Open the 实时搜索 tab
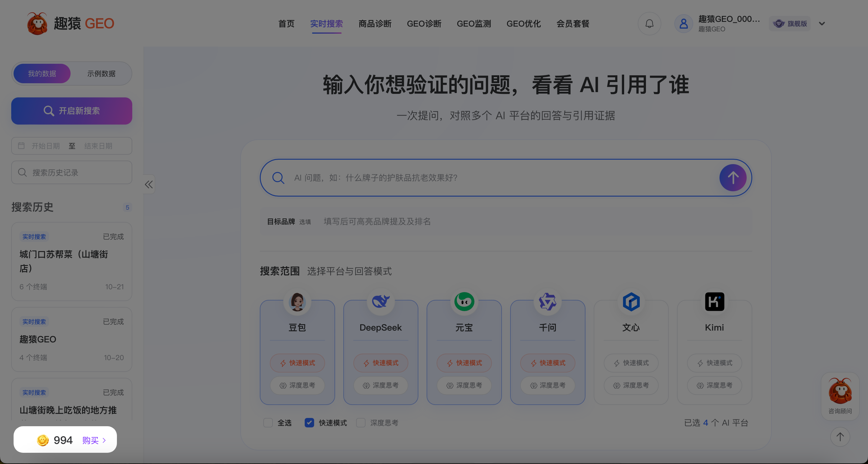This screenshot has height=464, width=868. [327, 24]
